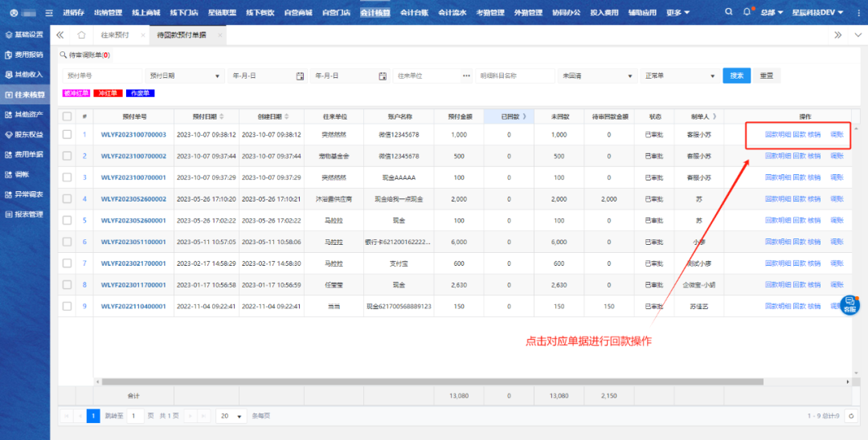Image resolution: width=868 pixels, height=440 pixels.
Task: Click the hamburger menu icon in header
Action: coord(49,13)
